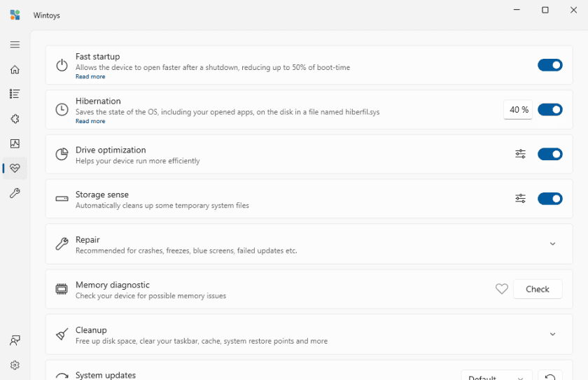Image resolution: width=588 pixels, height=380 pixels.
Task: Favorite Memory diagnostic with the heart icon
Action: pyautogui.click(x=501, y=289)
